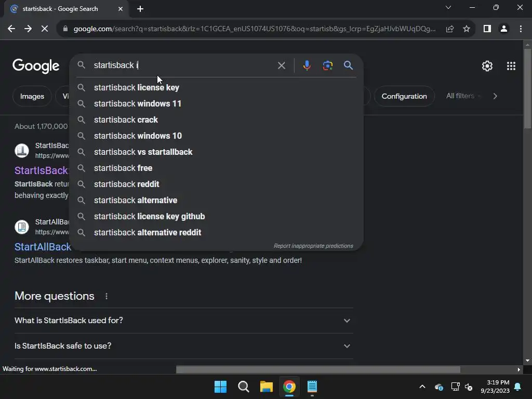
Task: Select suggestion startisback windows 11
Action: [217, 103]
